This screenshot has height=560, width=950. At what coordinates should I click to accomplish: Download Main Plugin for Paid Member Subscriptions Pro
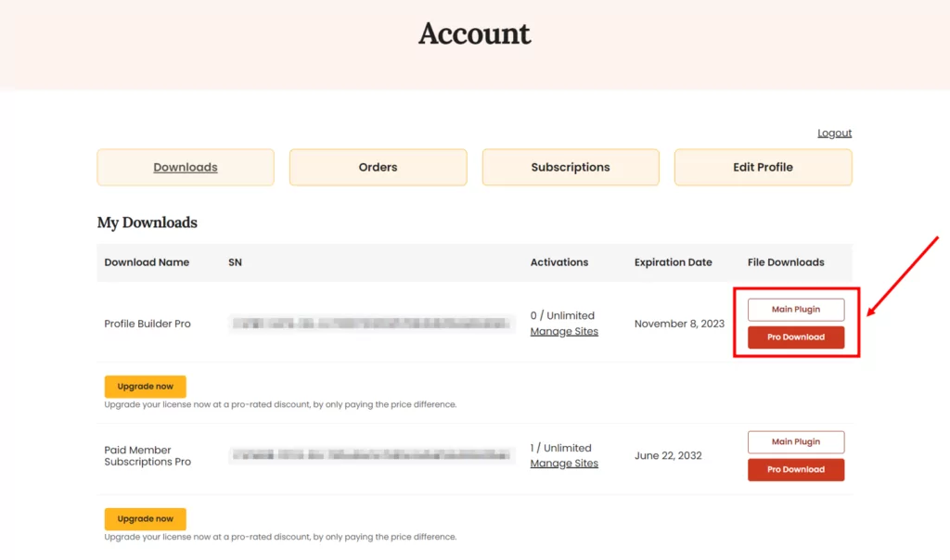pos(796,442)
